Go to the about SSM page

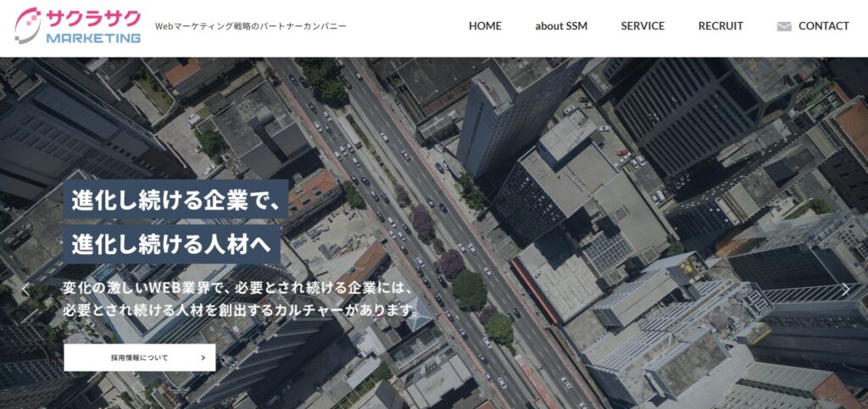561,26
